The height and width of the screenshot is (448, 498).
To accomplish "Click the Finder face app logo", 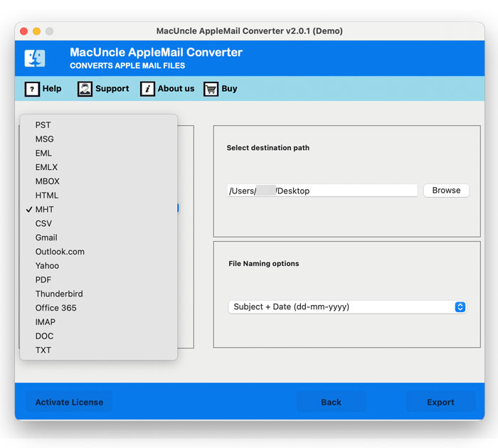I will click(35, 58).
